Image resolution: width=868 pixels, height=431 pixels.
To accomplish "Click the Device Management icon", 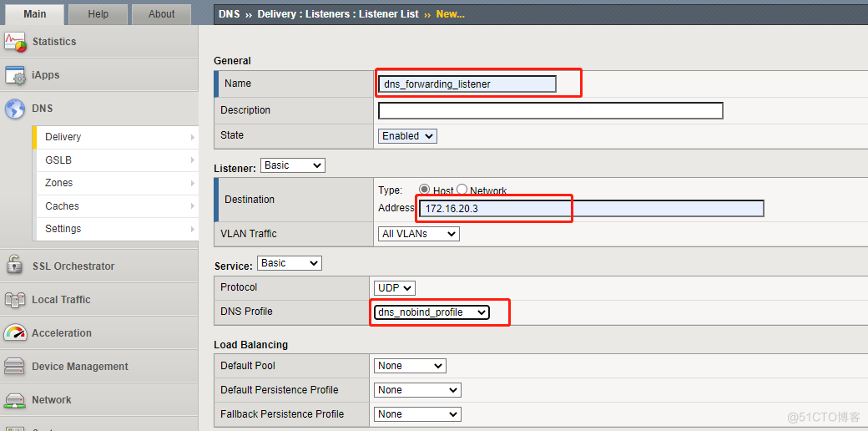I will 15,366.
